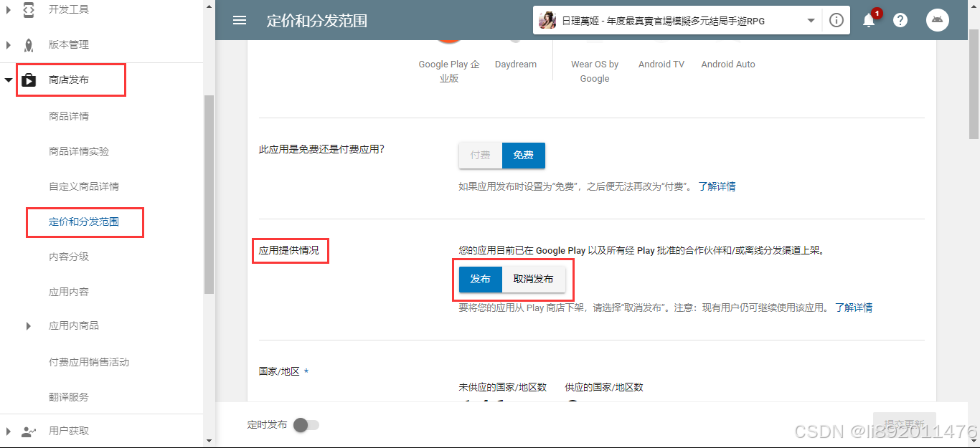Viewport: 980px width, 448px height.
Task: Open 应用内商品 in the sidebar
Action: click(74, 325)
